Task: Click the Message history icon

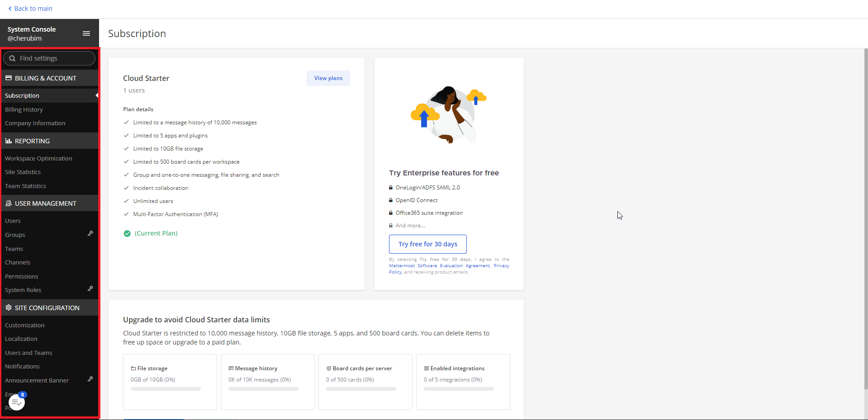Action: [x=231, y=368]
